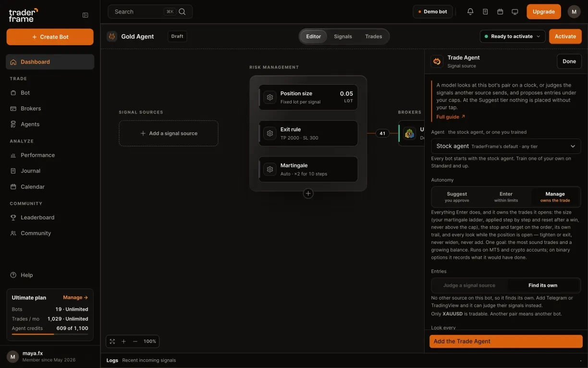Fit canvas to screen icon

pos(112,341)
